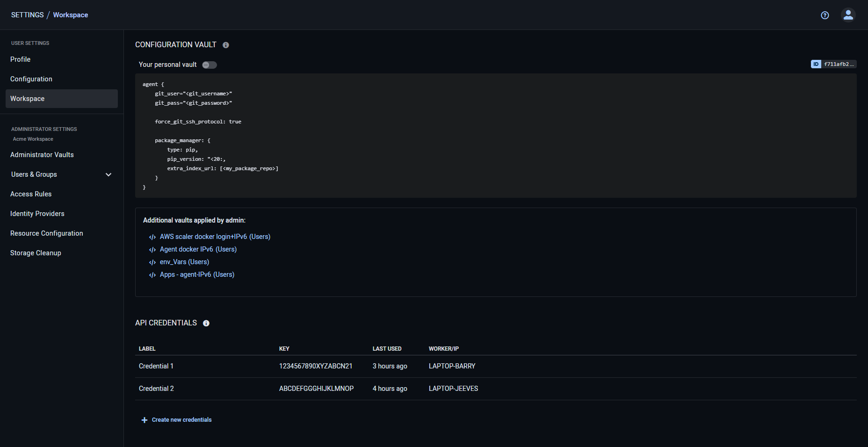Image resolution: width=868 pixels, height=447 pixels.
Task: Enable your personal vault toggle
Action: pos(209,65)
